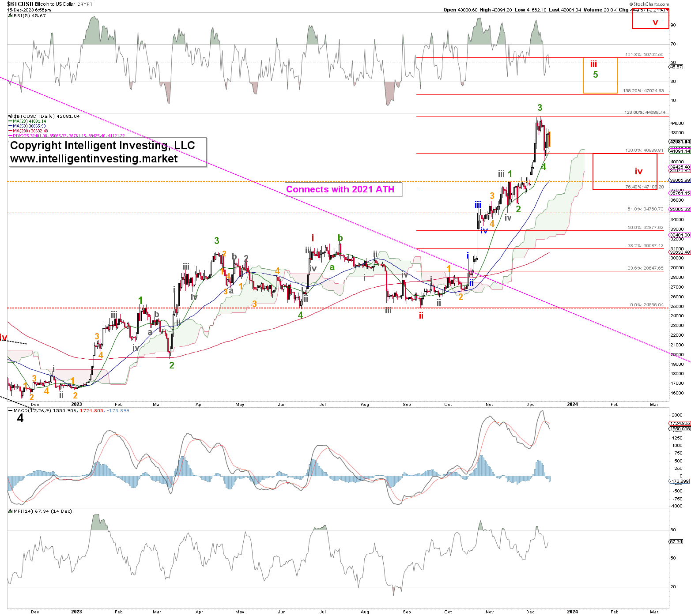Click the '61.8%: 34768.73' Fibonacci label
The height and width of the screenshot is (616, 691).
[645, 209]
